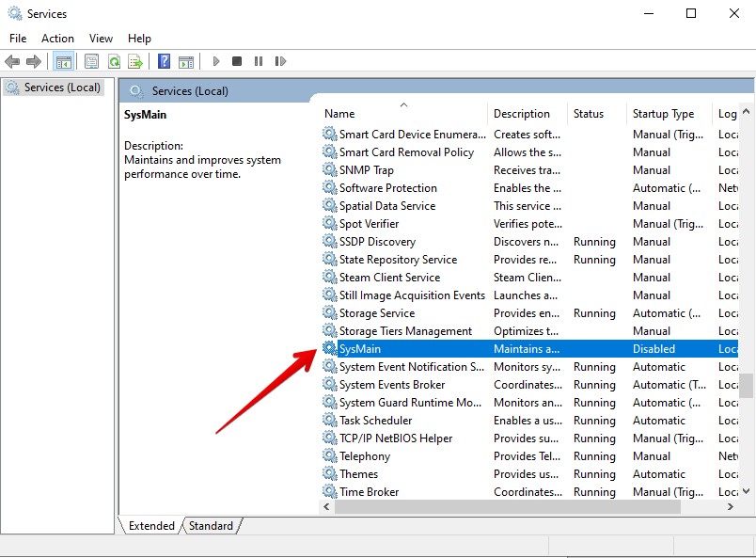Open the File menu
The image size is (756, 558).
(18, 39)
